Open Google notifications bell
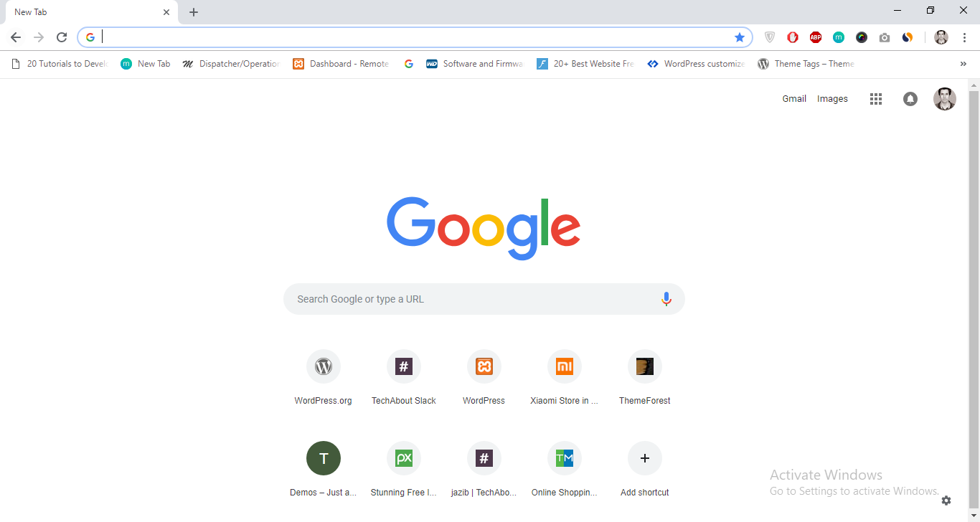Viewport: 980px width, 522px height. click(910, 99)
